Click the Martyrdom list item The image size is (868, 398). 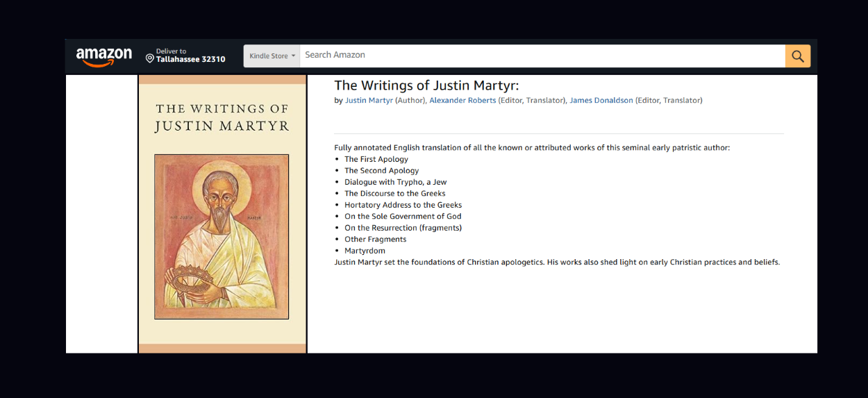[365, 251]
